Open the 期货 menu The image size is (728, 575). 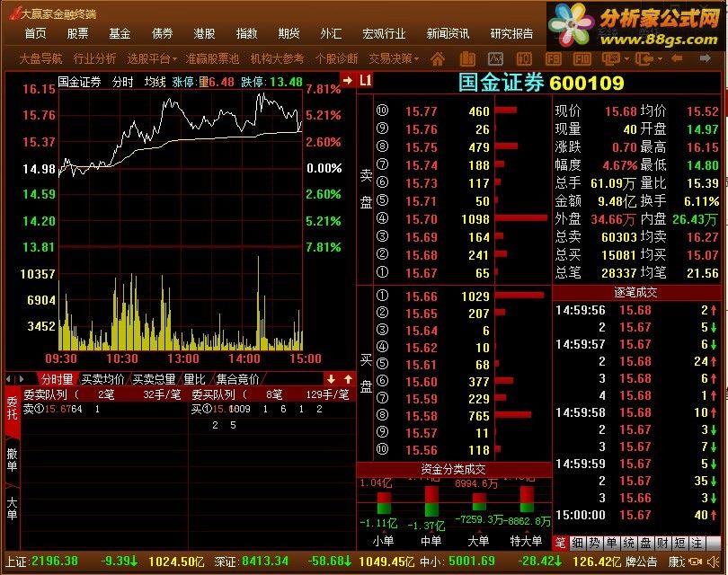click(x=289, y=33)
